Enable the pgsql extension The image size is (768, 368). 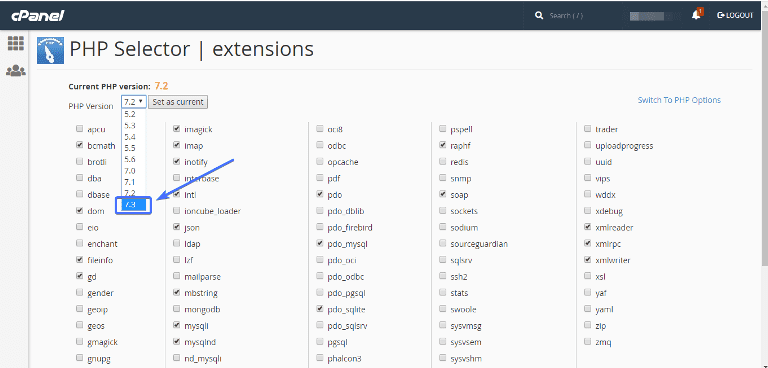click(320, 342)
